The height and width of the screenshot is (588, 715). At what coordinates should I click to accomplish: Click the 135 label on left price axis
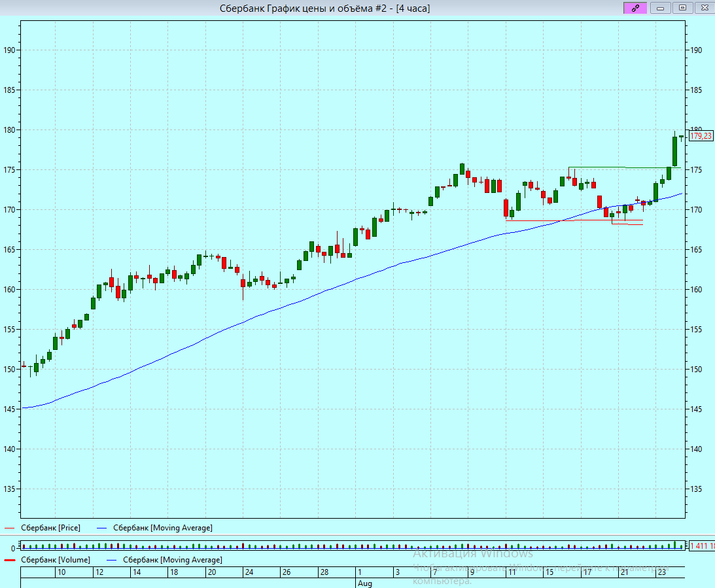9,489
